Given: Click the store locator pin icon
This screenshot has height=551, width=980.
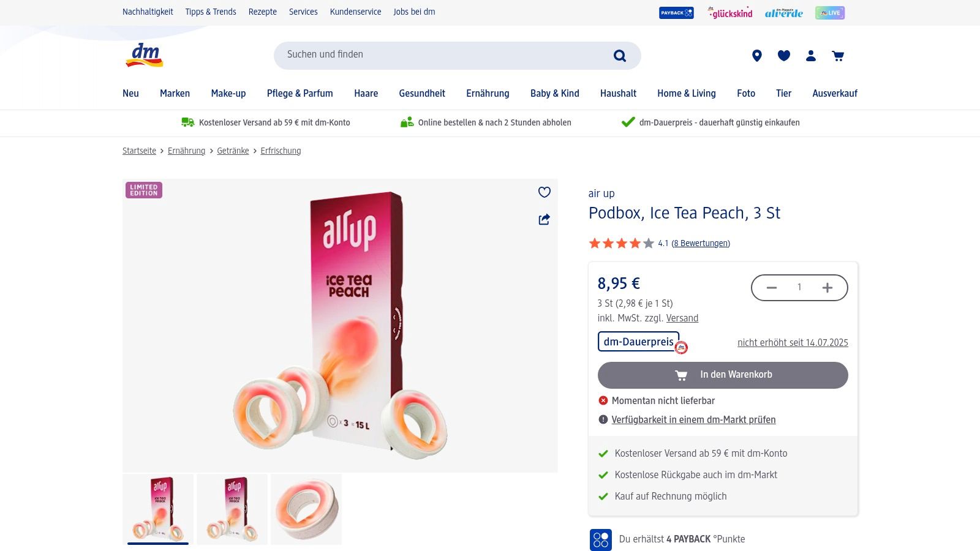Looking at the screenshot, I should (756, 56).
